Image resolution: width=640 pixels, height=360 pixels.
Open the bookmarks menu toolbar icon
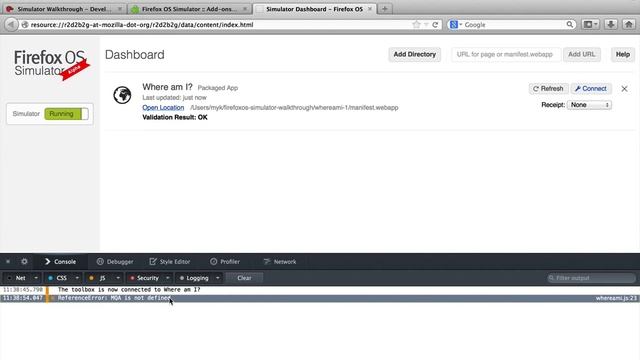coord(590,24)
